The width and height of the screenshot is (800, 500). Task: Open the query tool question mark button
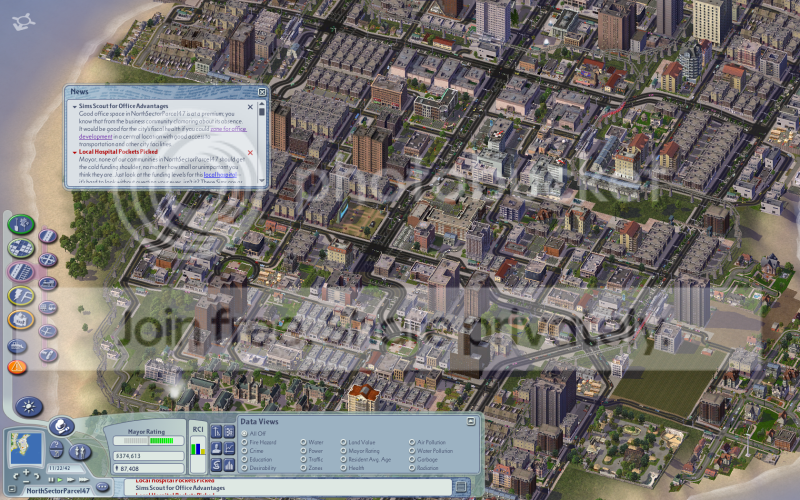click(56, 445)
